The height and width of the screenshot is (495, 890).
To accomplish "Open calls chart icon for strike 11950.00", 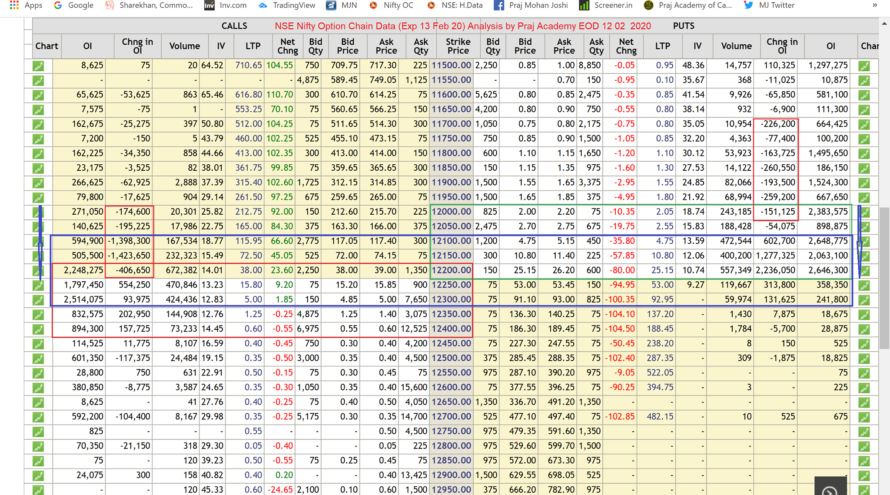I will pyautogui.click(x=38, y=198).
